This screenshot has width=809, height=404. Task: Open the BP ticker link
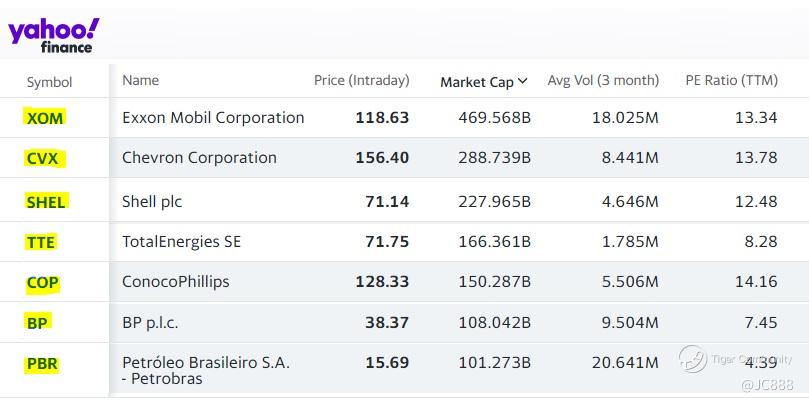pos(38,323)
